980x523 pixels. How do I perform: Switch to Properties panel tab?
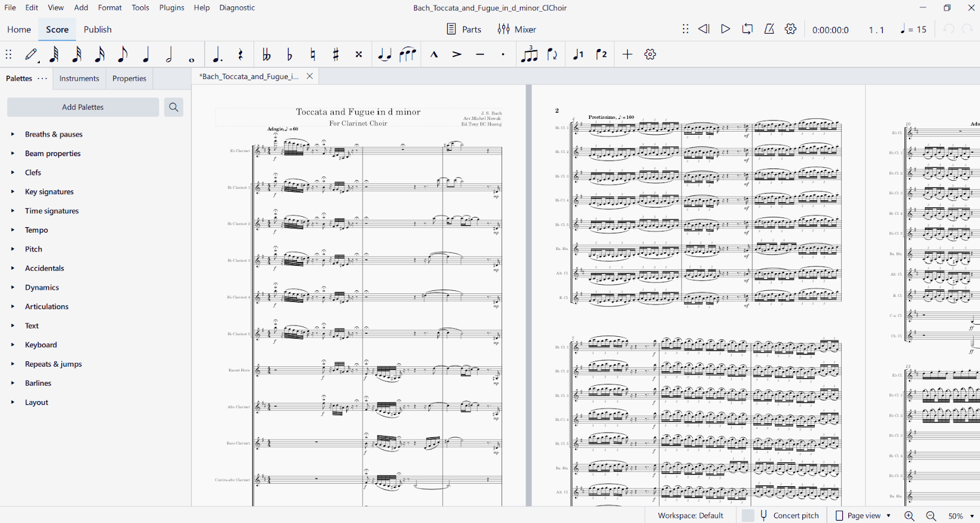(129, 78)
